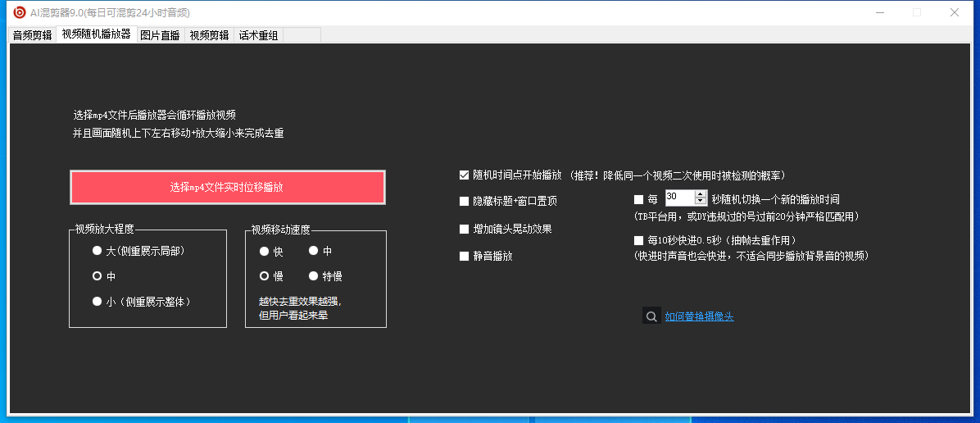Screen dimensions: 980x423
Task: Click the magnifier icon beside 如何替换摄像头
Action: pos(651,316)
